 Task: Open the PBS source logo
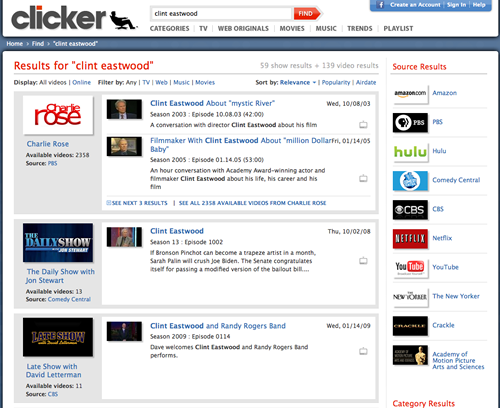coord(410,122)
